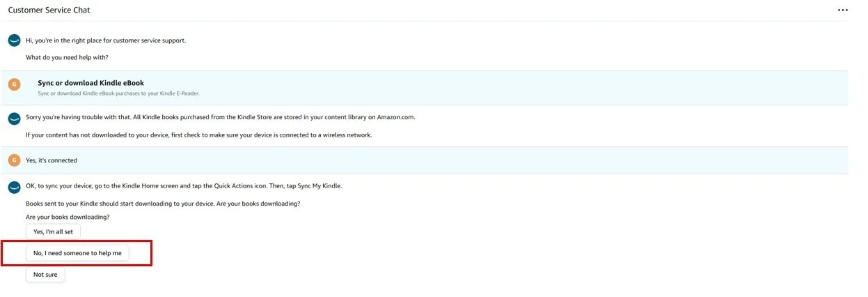Choose Yes, I'm all set
868x297 pixels.
point(54,231)
